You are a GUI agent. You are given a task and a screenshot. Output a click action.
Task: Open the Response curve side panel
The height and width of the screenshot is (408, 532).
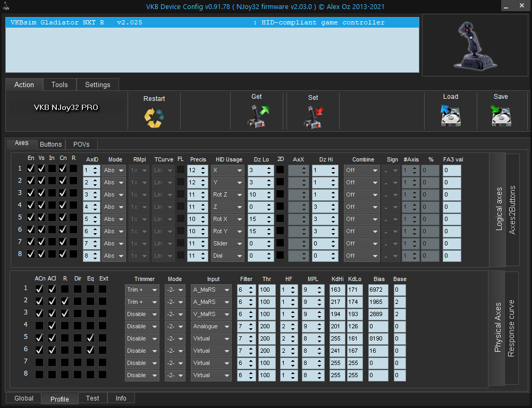point(511,328)
